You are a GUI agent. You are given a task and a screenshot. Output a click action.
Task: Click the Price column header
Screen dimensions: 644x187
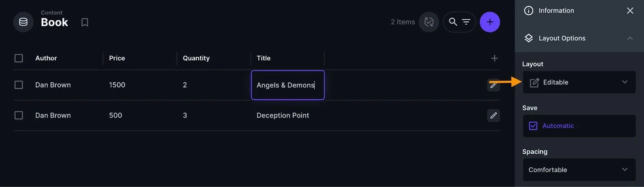pyautogui.click(x=117, y=58)
